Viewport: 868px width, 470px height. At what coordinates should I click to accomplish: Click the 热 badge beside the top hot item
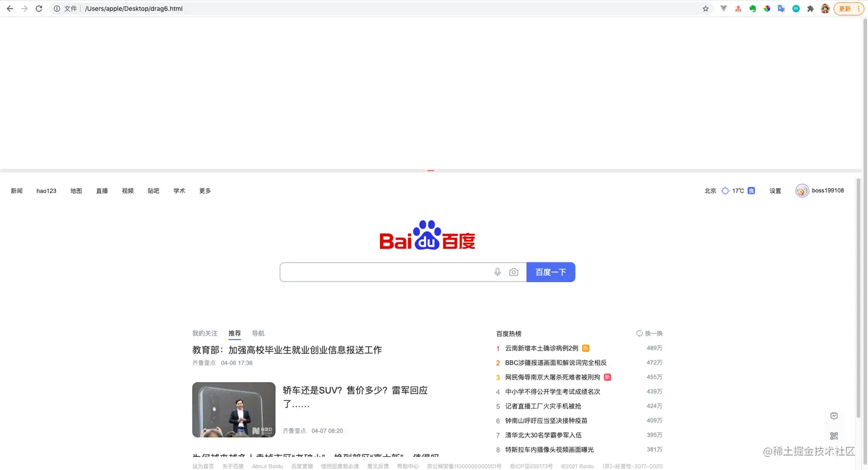pos(586,348)
